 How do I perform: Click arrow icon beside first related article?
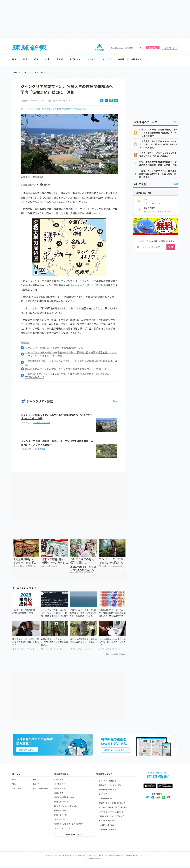22,348
